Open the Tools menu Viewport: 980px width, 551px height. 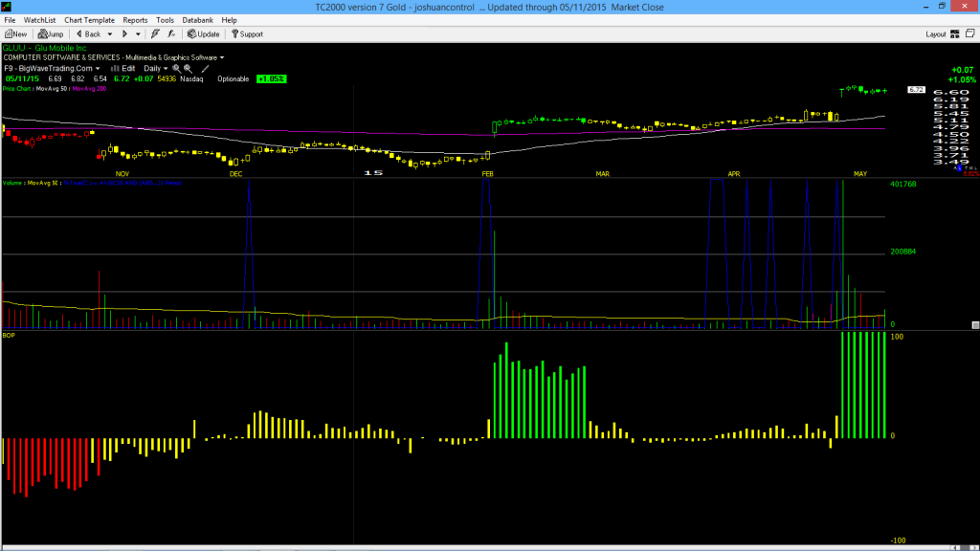[x=165, y=20]
